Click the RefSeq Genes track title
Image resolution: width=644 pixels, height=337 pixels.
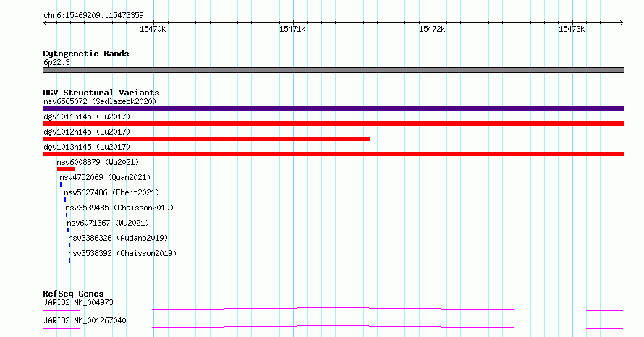point(73,294)
